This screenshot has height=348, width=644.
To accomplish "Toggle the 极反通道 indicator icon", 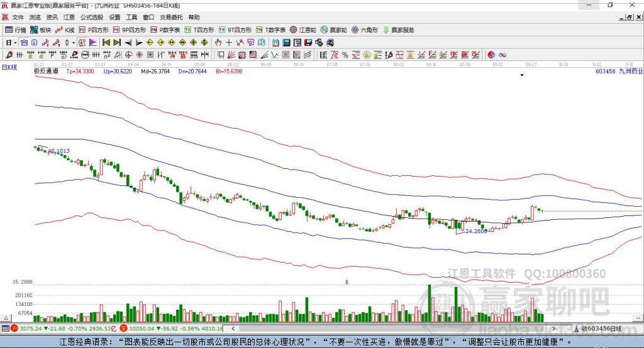I will coord(82,43).
